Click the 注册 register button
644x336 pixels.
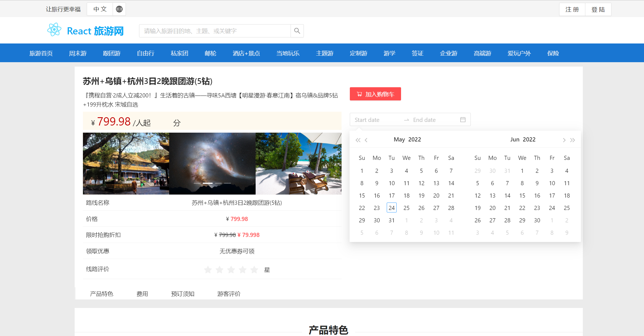point(572,9)
